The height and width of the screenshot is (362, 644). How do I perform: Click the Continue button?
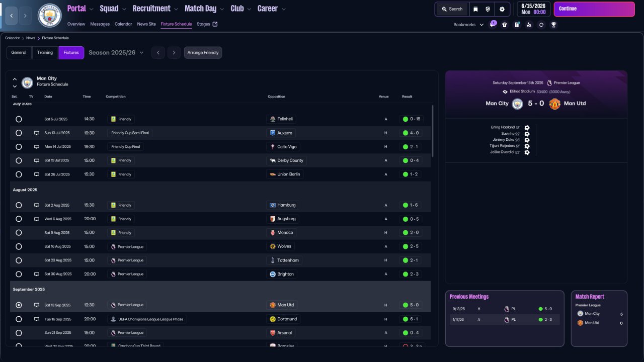point(594,9)
